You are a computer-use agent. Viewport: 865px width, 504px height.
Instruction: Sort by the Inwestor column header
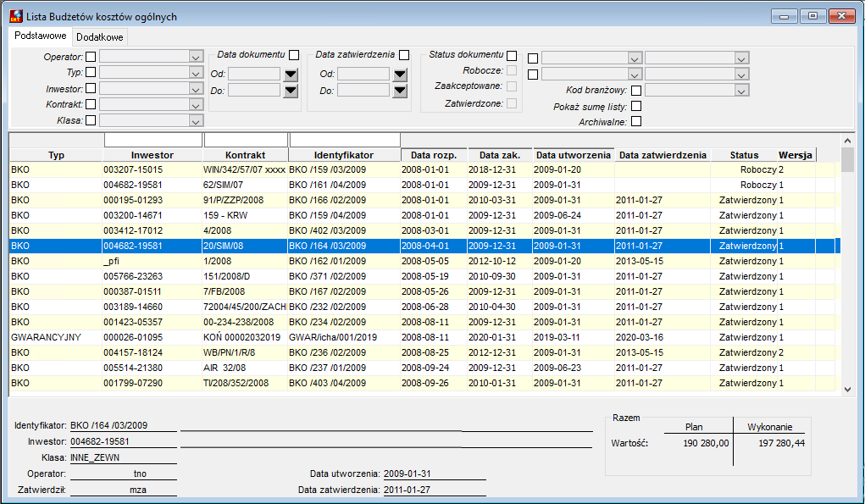point(152,155)
